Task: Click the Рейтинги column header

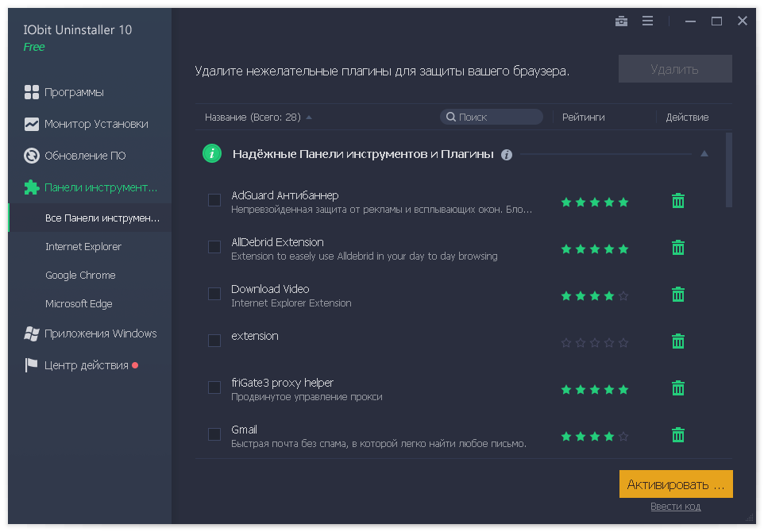Action: tap(583, 118)
